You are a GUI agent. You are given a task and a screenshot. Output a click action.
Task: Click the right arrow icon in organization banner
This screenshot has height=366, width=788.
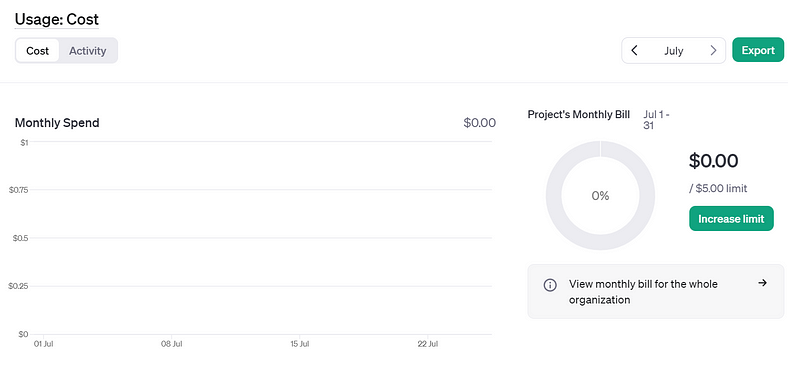[x=762, y=283]
